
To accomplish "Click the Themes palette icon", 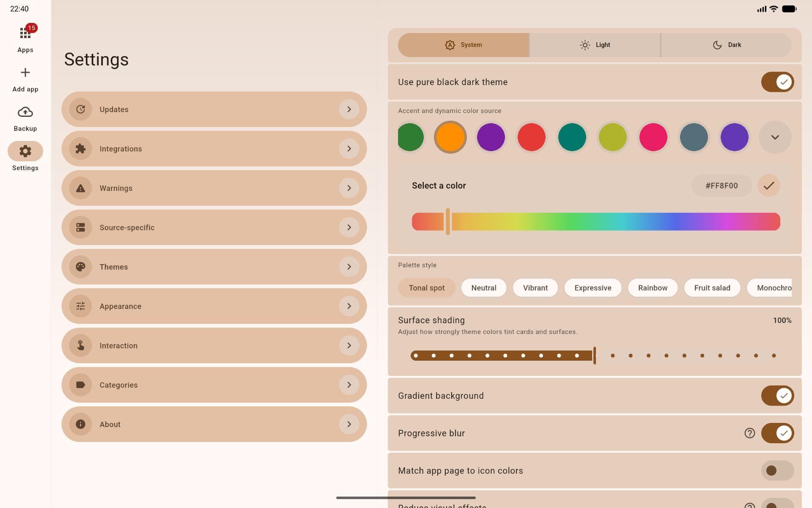I will pos(80,267).
